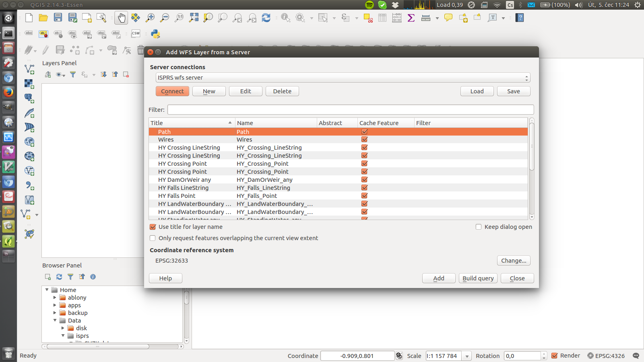Uncheck Cache Feature for the Wires row
Screen dimensions: 644x362
click(365, 140)
